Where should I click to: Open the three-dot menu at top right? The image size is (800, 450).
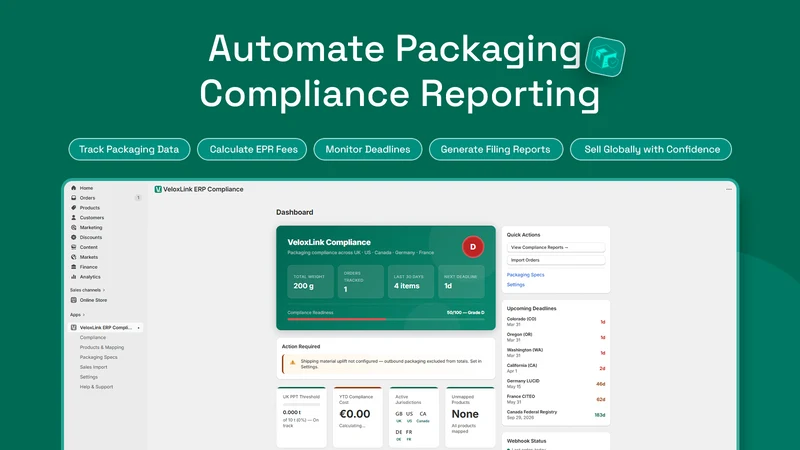click(x=729, y=189)
